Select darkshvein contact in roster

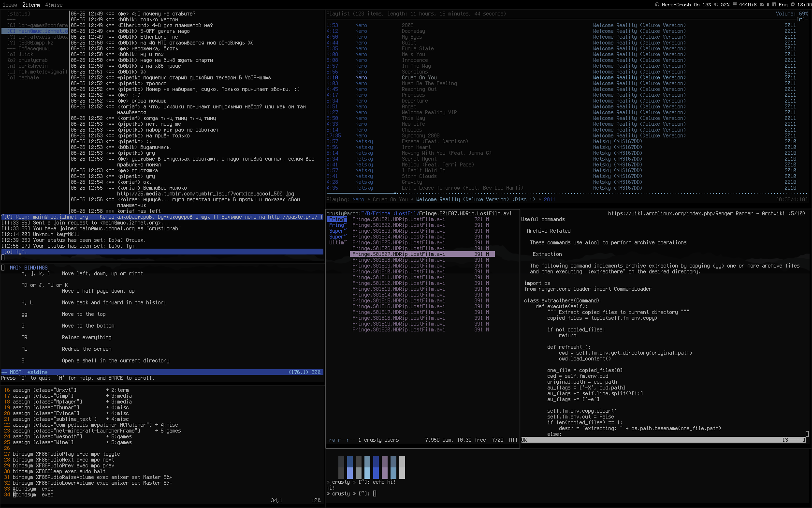pos(27,66)
